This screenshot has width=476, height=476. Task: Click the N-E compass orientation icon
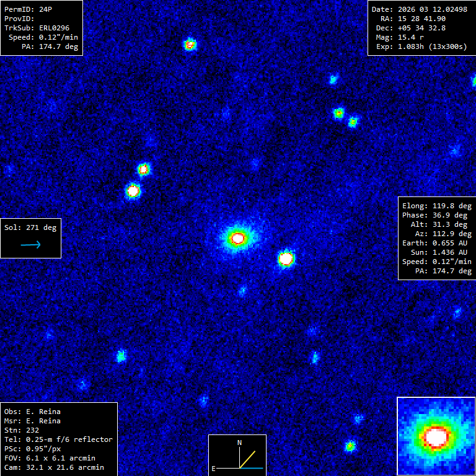click(x=237, y=456)
